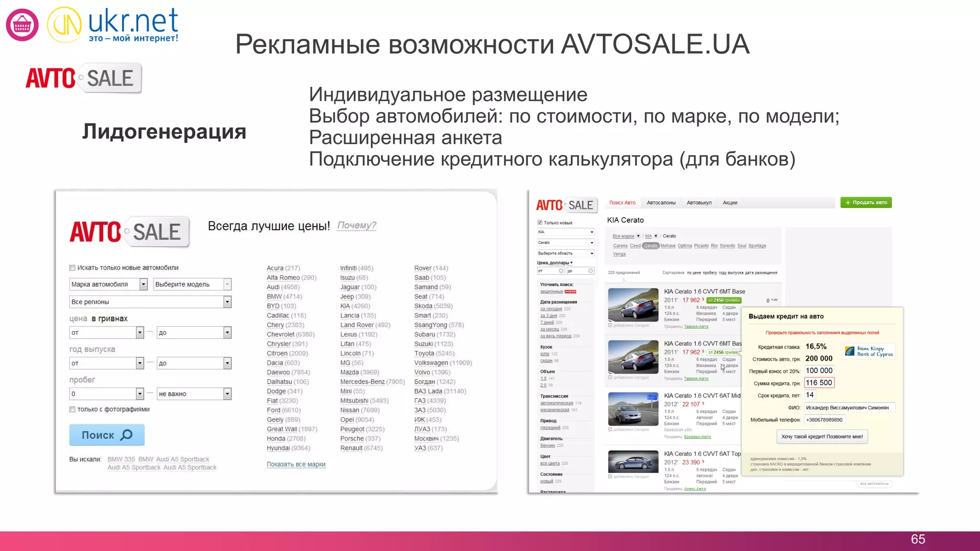This screenshot has width=980, height=551.
Task: Open the Mercedes-Benz (7905) brand link
Action: pyautogui.click(x=372, y=382)
